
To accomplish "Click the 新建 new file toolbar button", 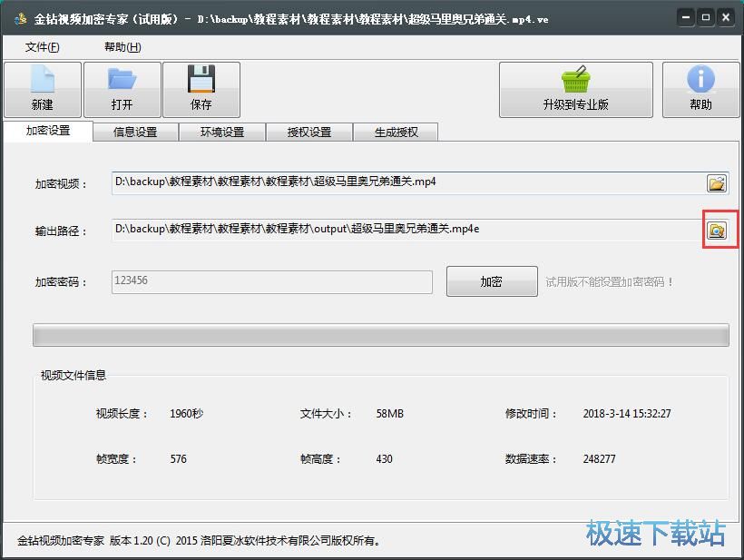I will [x=43, y=90].
